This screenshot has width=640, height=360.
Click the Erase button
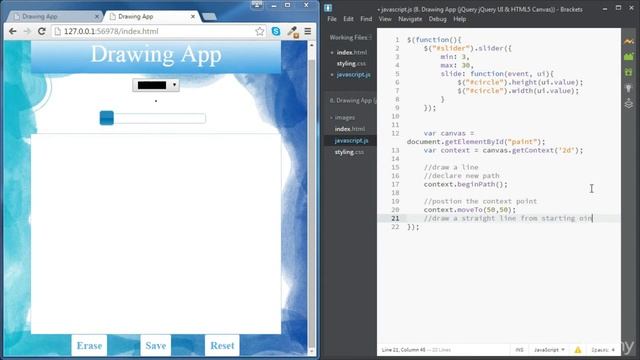(x=89, y=346)
